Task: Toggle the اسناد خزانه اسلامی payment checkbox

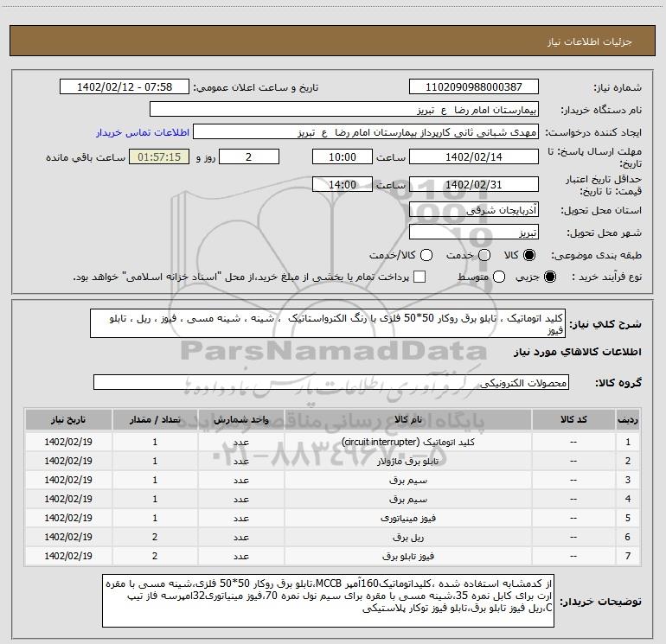Action: pyautogui.click(x=419, y=277)
